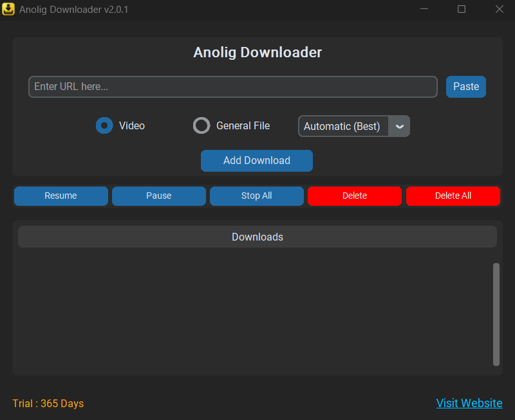The height and width of the screenshot is (420, 515).
Task: Open the Visit Website link
Action: [469, 403]
